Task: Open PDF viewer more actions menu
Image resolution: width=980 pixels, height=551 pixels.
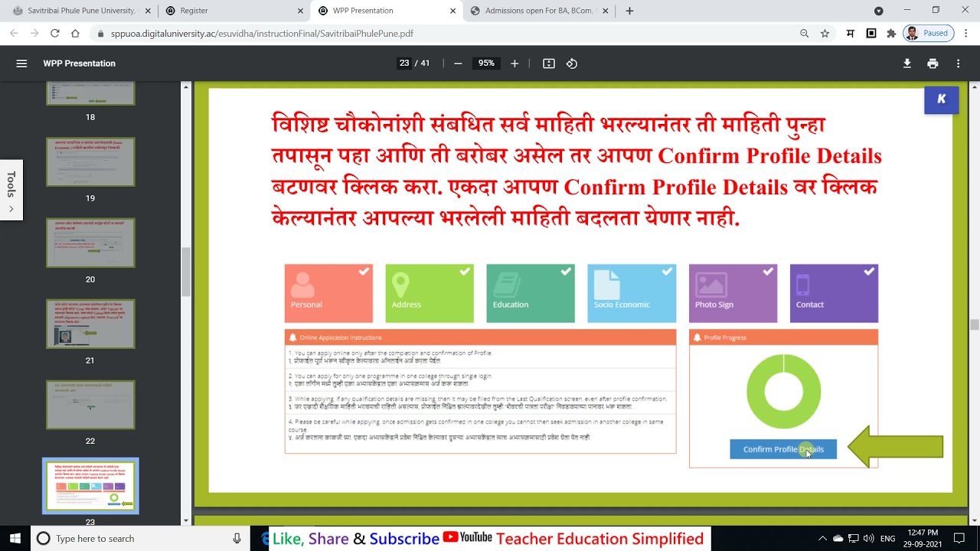Action: point(958,64)
